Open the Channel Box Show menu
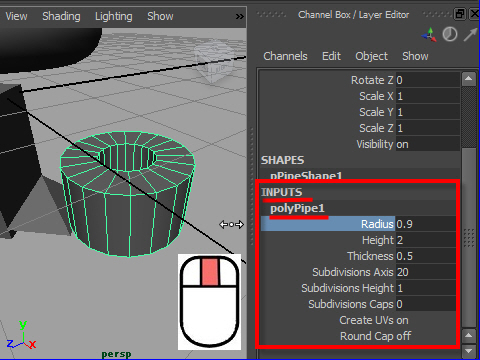The image size is (480, 360). click(x=415, y=56)
